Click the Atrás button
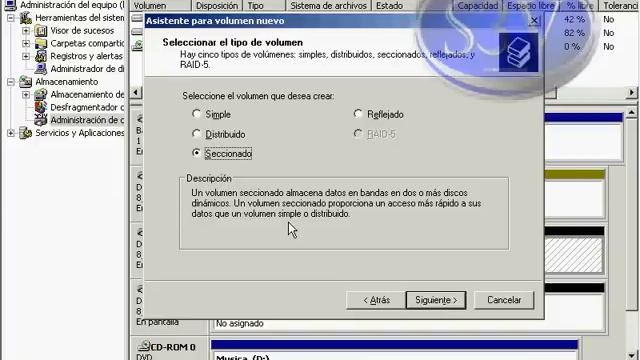This screenshot has width=640, height=360. 376,300
